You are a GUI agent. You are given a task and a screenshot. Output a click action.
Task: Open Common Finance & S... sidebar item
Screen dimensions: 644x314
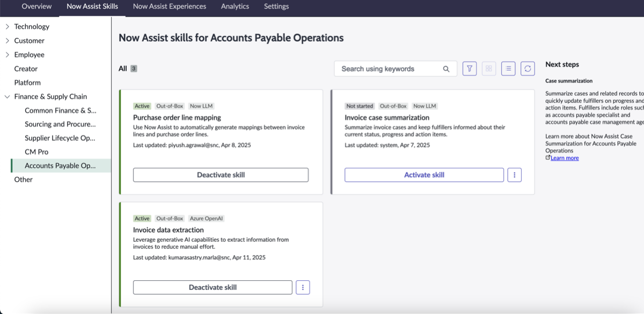[61, 110]
